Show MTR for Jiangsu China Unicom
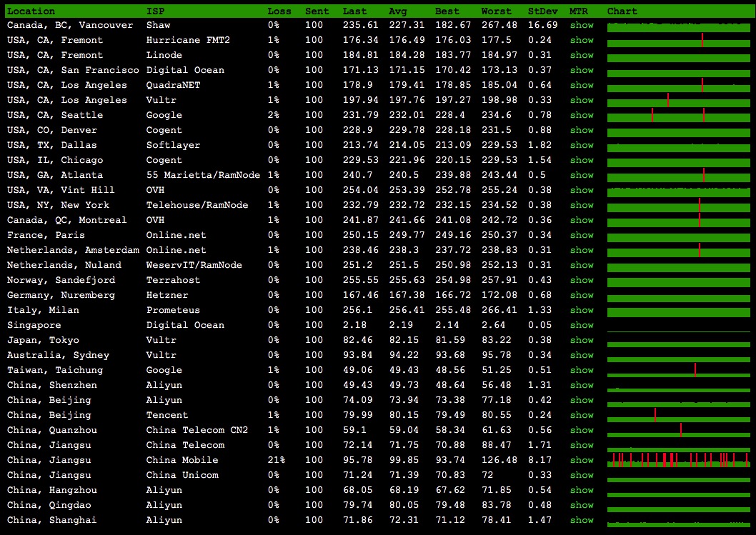The height and width of the screenshot is (535, 756). pos(582,475)
